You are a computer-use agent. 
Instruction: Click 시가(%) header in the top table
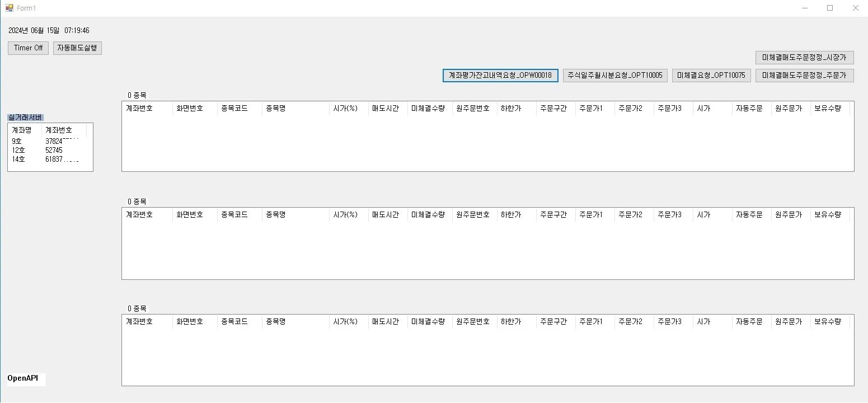coord(349,109)
